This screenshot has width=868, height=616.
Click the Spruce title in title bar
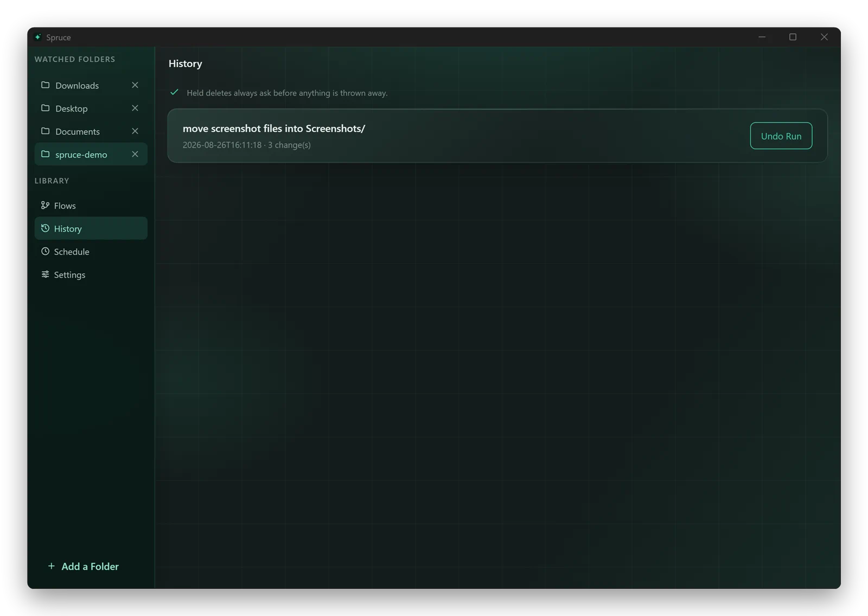point(59,37)
